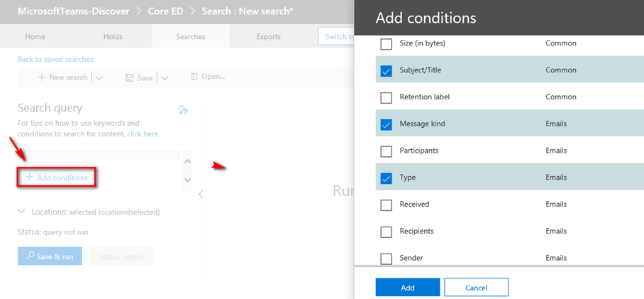Select the Searches tab
The image size is (644, 299).
click(191, 37)
